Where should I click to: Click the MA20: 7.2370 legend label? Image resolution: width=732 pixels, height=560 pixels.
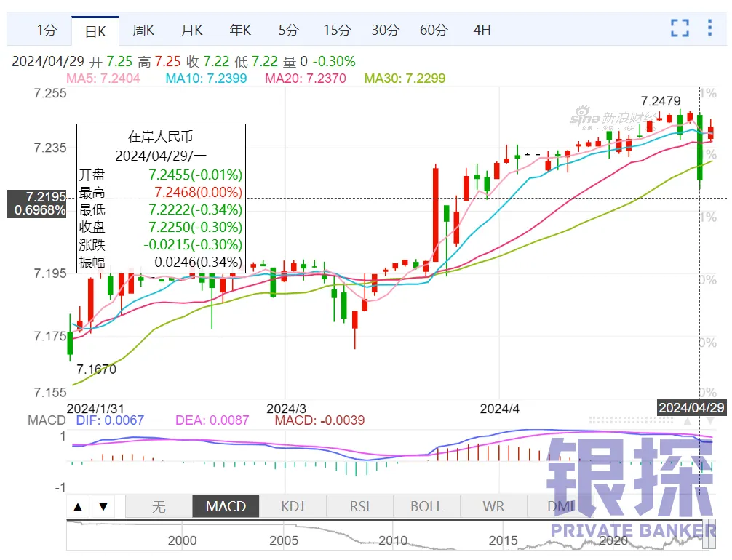pyautogui.click(x=306, y=79)
